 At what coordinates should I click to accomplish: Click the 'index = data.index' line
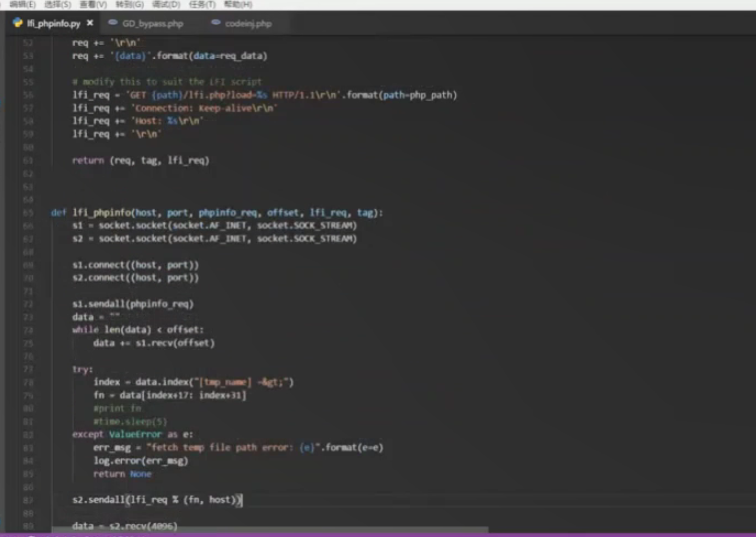point(193,382)
